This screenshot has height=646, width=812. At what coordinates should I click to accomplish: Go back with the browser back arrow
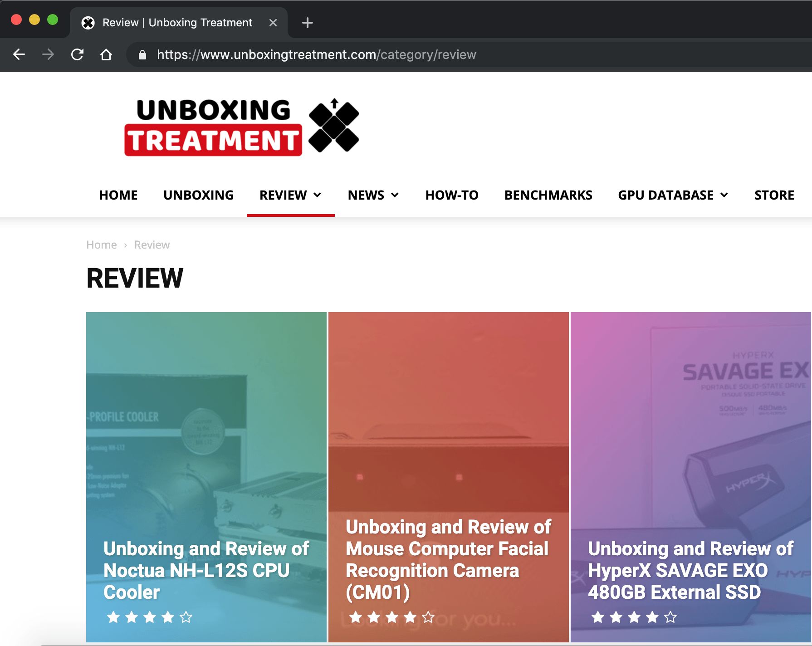(x=19, y=54)
